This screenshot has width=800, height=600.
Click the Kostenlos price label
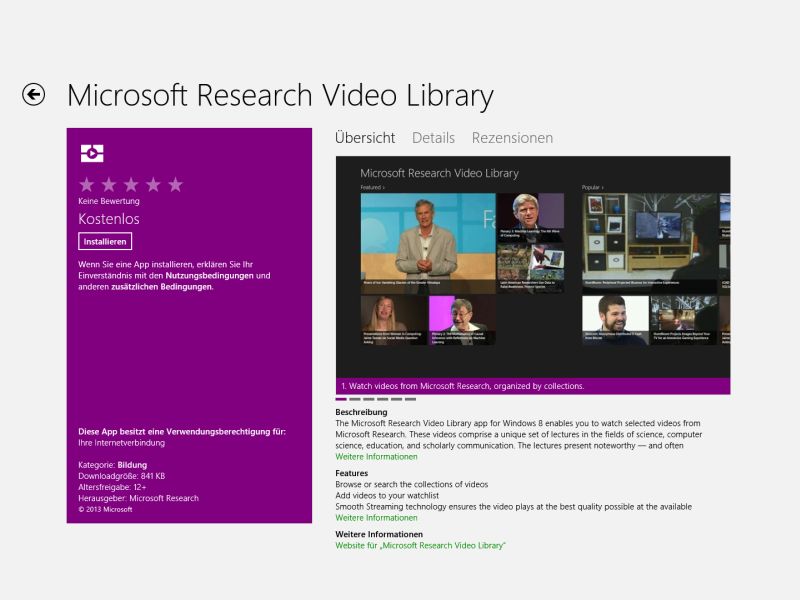pyautogui.click(x=109, y=219)
